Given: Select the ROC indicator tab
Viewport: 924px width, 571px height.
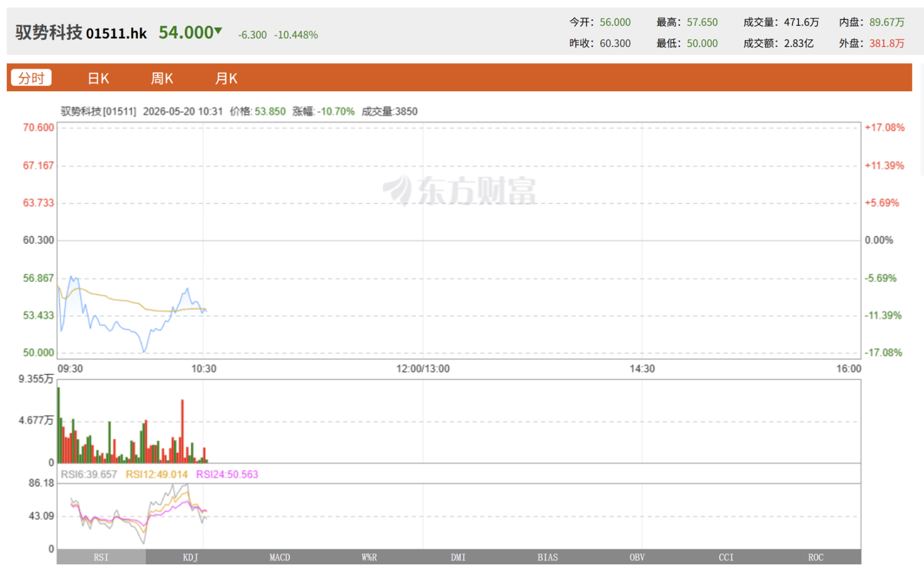Looking at the screenshot, I should tap(816, 557).
